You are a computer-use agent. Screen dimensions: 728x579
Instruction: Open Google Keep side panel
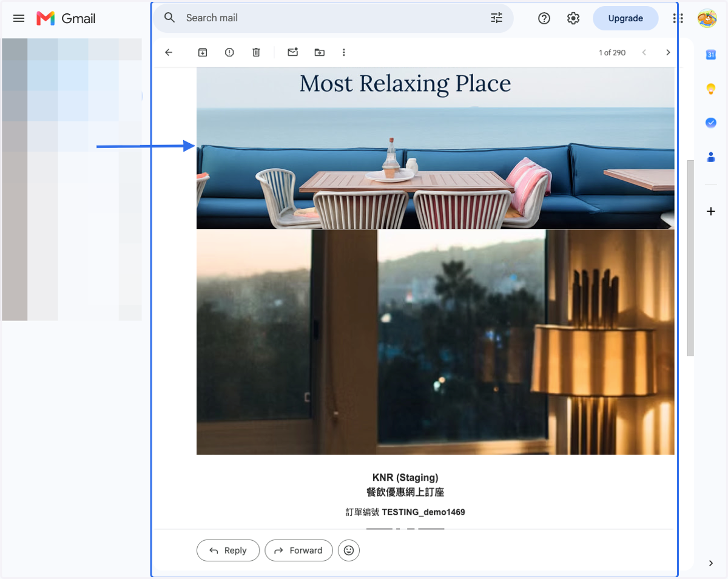coord(711,89)
